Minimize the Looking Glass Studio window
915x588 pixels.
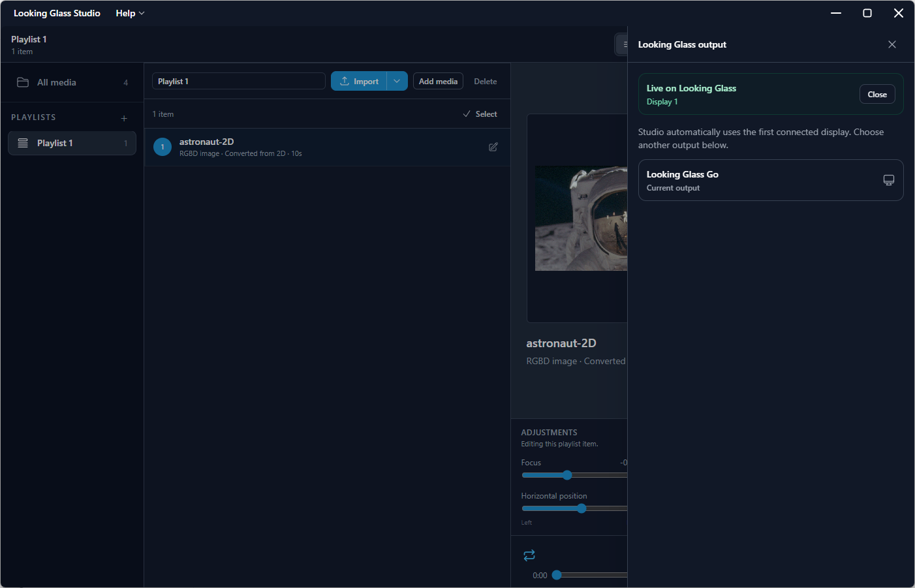pos(836,13)
